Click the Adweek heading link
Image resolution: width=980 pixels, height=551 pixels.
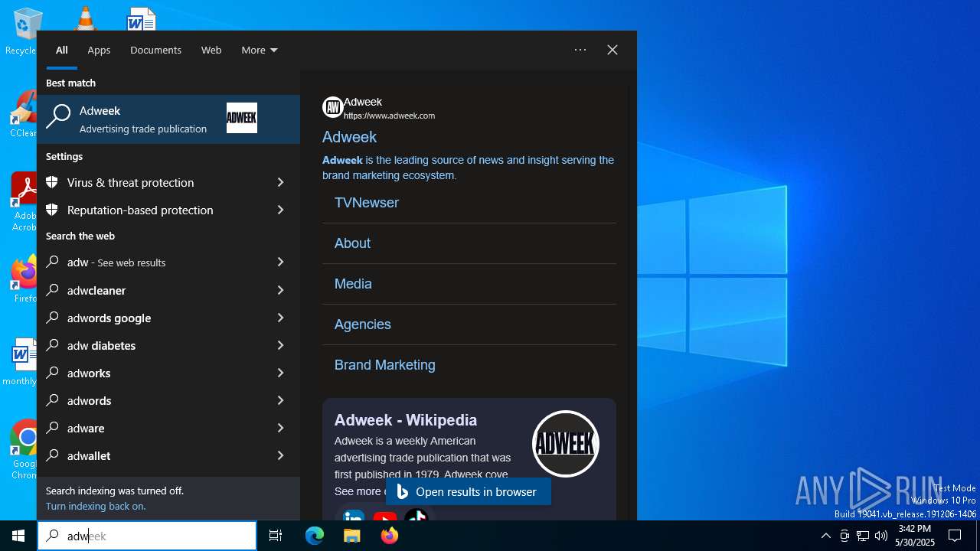click(349, 137)
